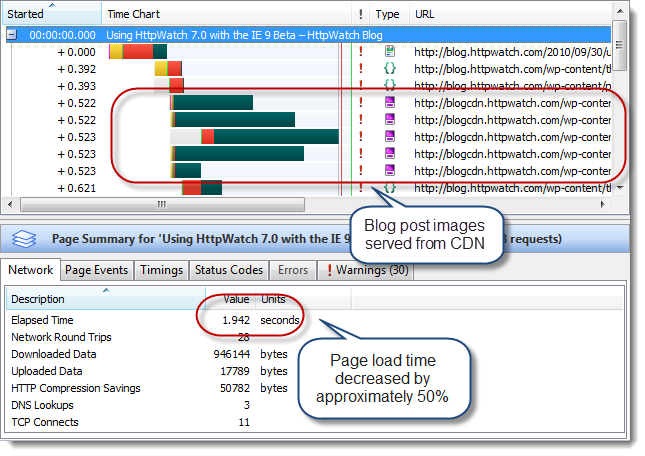This screenshot has width=645, height=456.
Task: Switch to the Timings tab
Action: [x=161, y=270]
